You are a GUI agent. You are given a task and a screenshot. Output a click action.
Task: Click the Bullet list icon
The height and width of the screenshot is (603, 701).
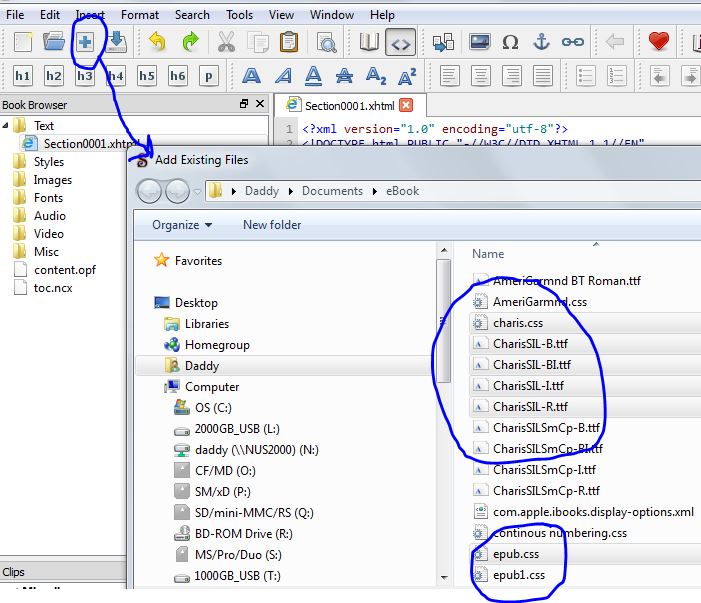coord(585,76)
